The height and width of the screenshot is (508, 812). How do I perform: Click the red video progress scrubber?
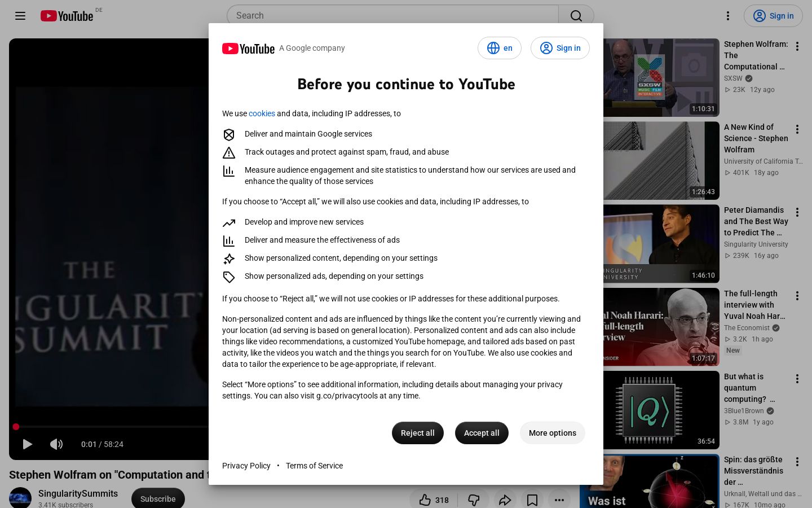click(16, 427)
